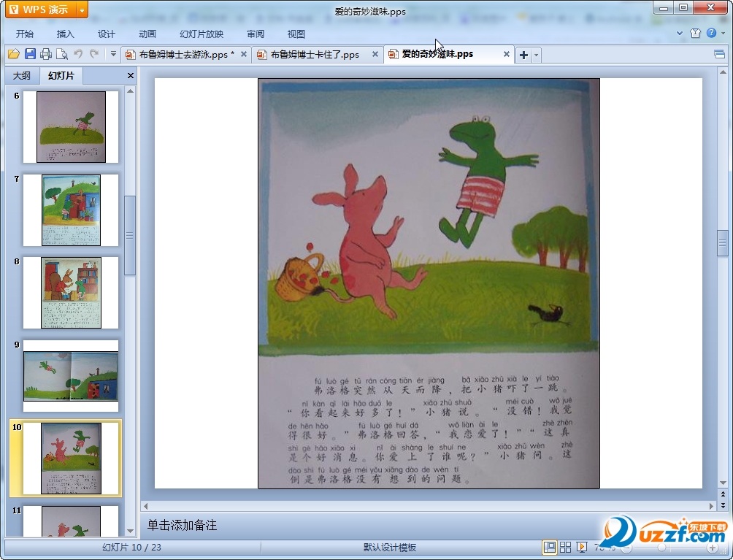Print the presentation with the printer icon
The image size is (733, 560).
tap(46, 54)
